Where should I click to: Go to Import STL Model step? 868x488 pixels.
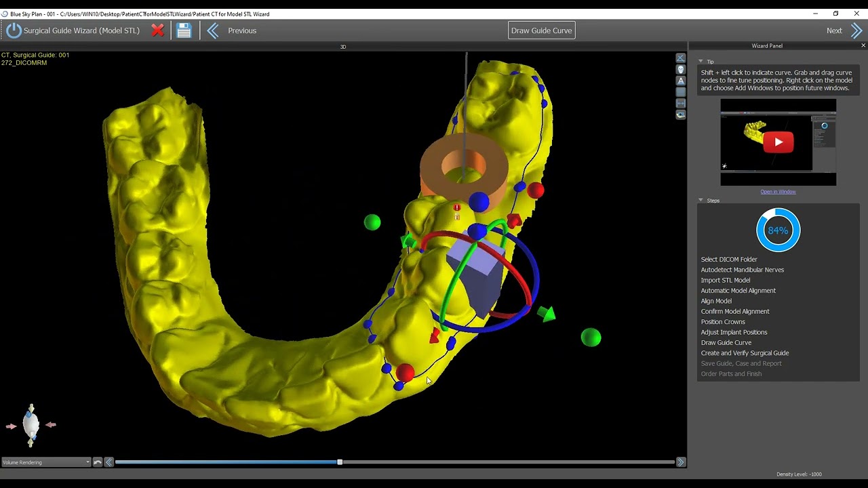pyautogui.click(x=726, y=281)
